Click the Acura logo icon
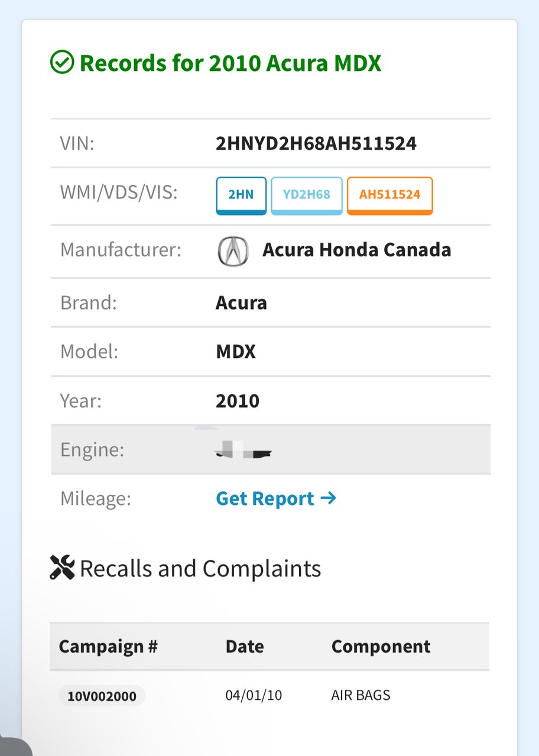The height and width of the screenshot is (756, 539). (233, 251)
